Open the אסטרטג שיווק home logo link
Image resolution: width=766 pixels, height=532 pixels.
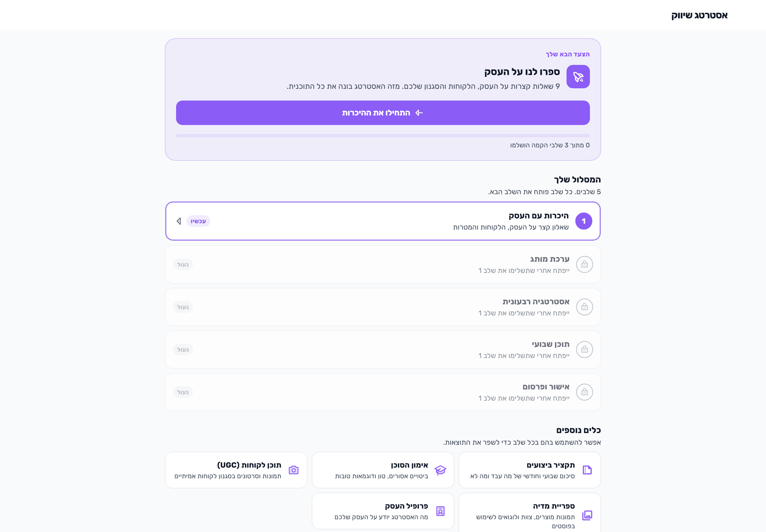tap(699, 15)
